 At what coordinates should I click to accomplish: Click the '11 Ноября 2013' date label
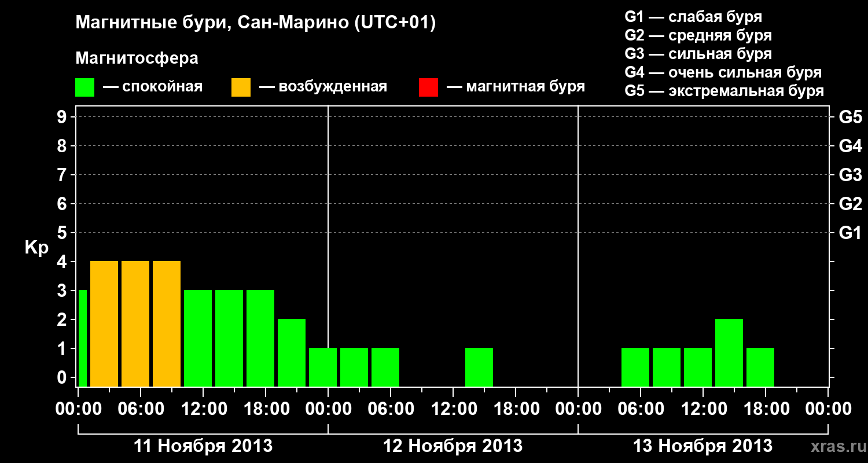[x=203, y=446]
